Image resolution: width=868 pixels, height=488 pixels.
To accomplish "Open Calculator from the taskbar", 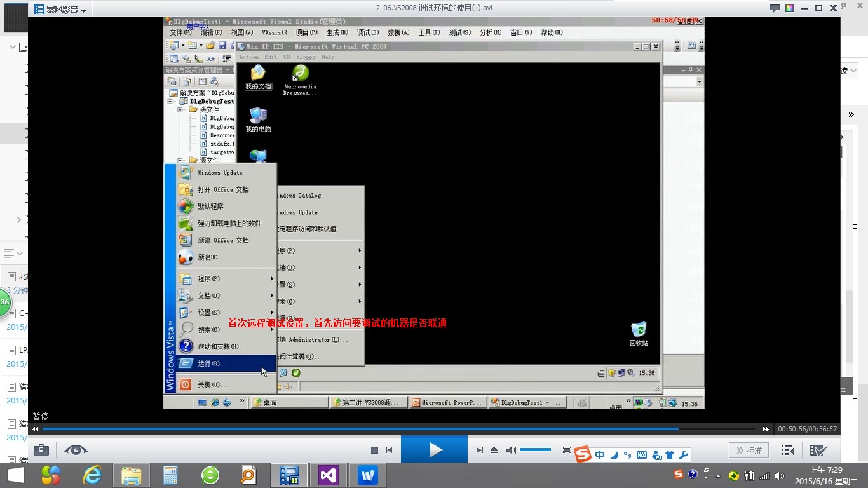I will tap(170, 475).
